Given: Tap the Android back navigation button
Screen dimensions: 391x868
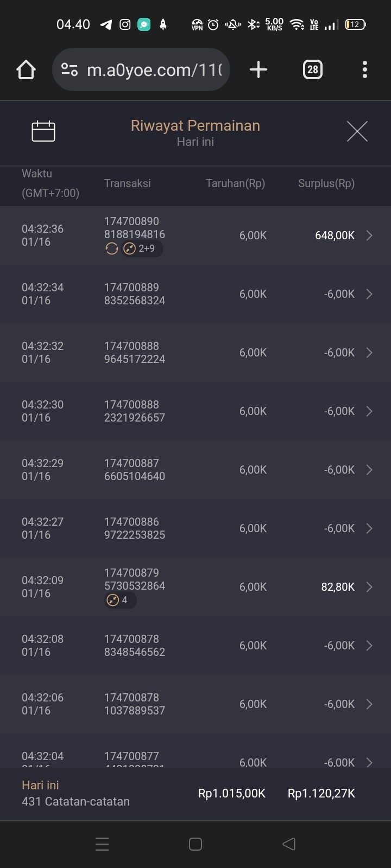Looking at the screenshot, I should [289, 844].
